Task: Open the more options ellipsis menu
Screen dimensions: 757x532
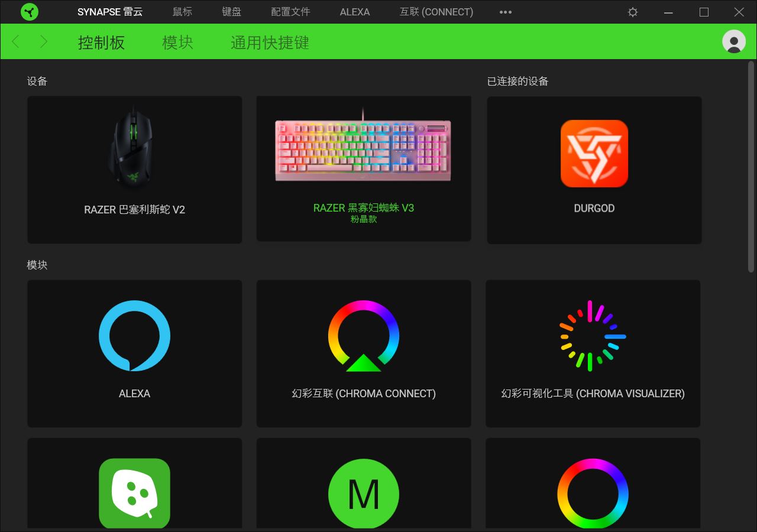Action: point(506,12)
